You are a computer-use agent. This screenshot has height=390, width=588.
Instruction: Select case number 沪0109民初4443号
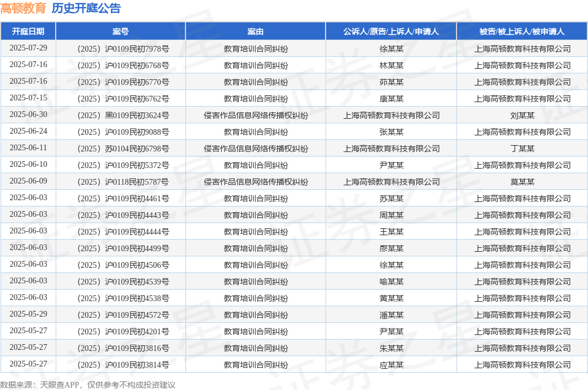point(123,215)
